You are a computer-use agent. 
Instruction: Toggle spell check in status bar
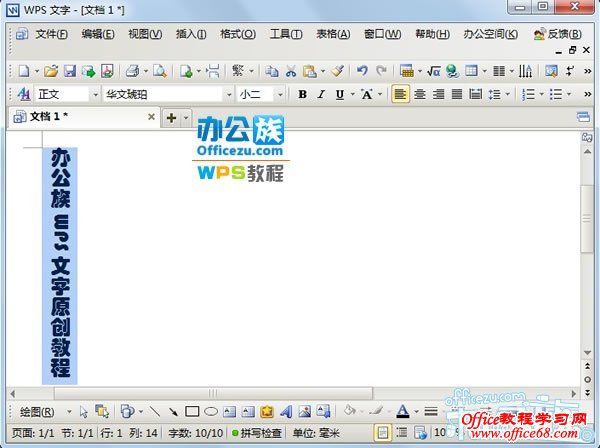(x=257, y=433)
